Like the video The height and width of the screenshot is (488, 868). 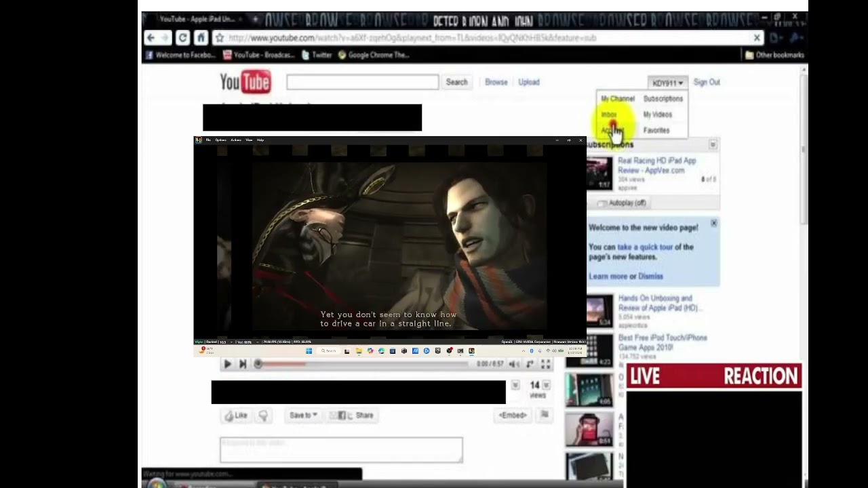pos(235,415)
